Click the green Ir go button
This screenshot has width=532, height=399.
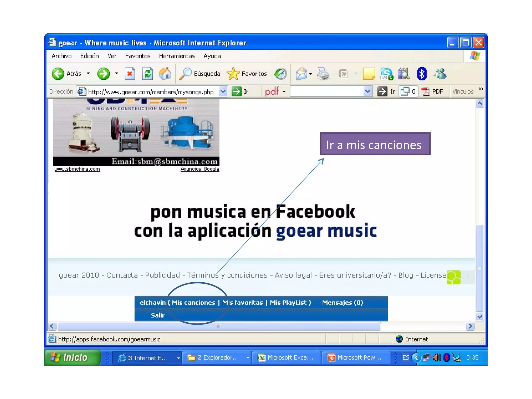(x=240, y=91)
